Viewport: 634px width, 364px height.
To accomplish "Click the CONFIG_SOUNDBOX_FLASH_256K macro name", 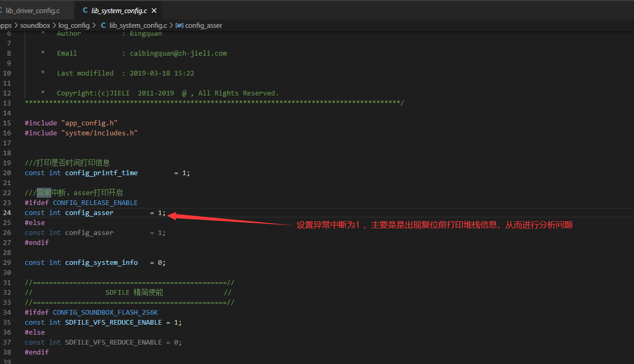I will (105, 312).
